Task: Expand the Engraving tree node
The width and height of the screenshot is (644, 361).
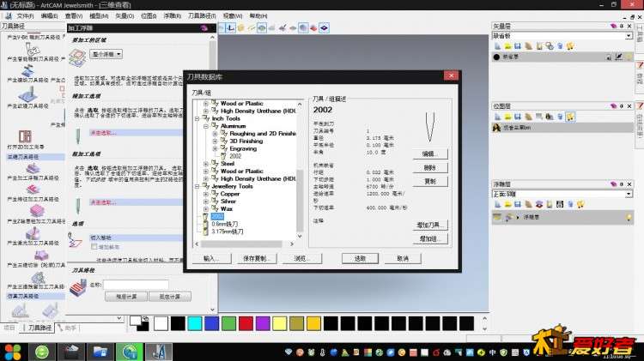Action: coord(215,149)
